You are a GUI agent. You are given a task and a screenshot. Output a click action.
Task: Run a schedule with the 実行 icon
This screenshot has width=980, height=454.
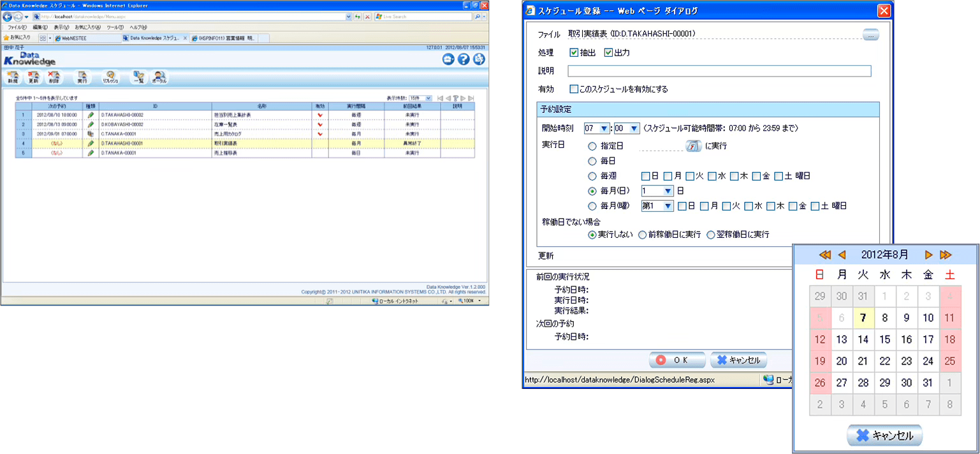click(x=82, y=77)
